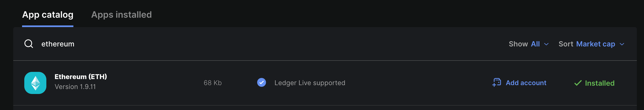Expand the chevron beside Market cap

tap(622, 44)
